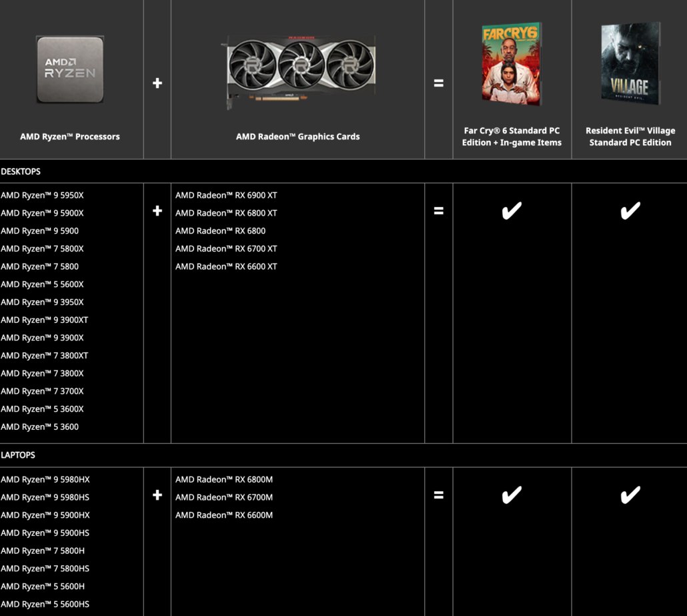Select AMD Ryzen 9 3950X
The height and width of the screenshot is (616, 687).
42,302
